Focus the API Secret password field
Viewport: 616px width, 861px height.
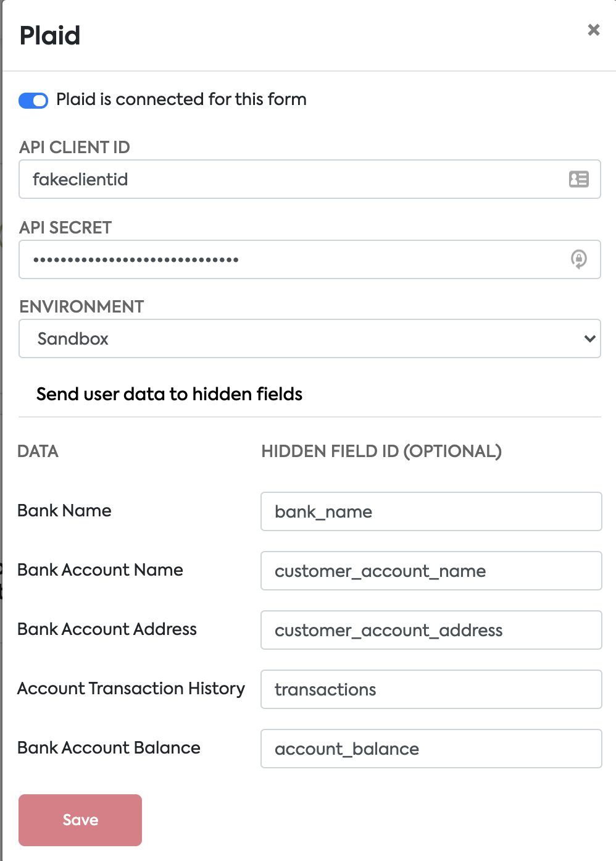point(290,259)
